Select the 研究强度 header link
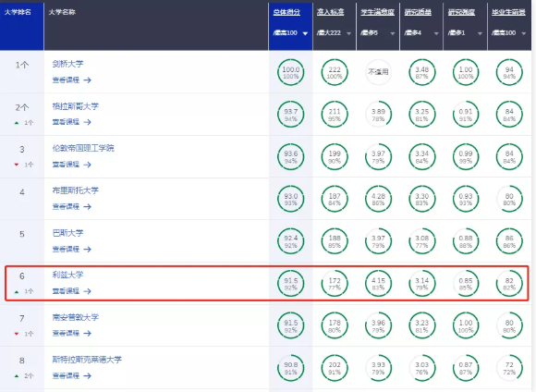Viewport: 536px width, 392px height. coord(461,12)
